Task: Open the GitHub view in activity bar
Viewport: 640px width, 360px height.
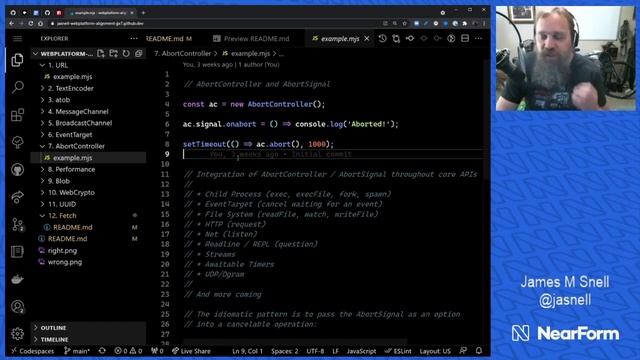Action: (x=17, y=169)
